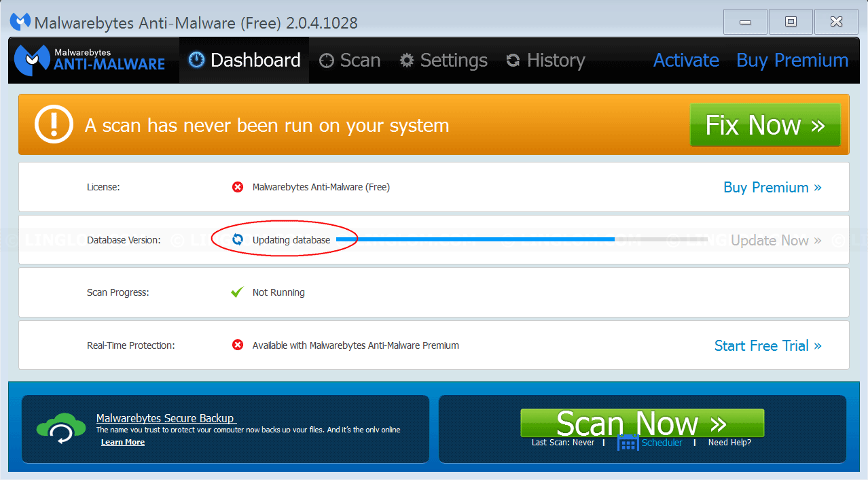The image size is (868, 480).
Task: Open the Settings tab
Action: click(444, 61)
